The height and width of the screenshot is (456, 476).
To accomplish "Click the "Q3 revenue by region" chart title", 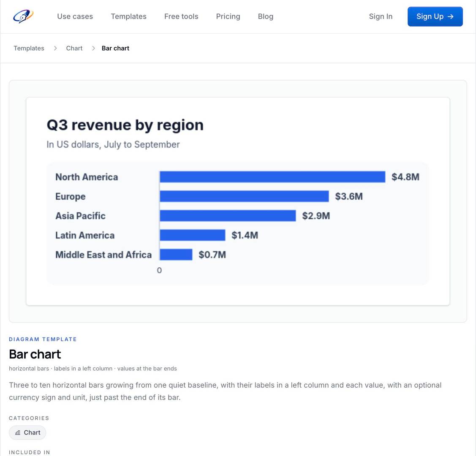I will pos(125,125).
